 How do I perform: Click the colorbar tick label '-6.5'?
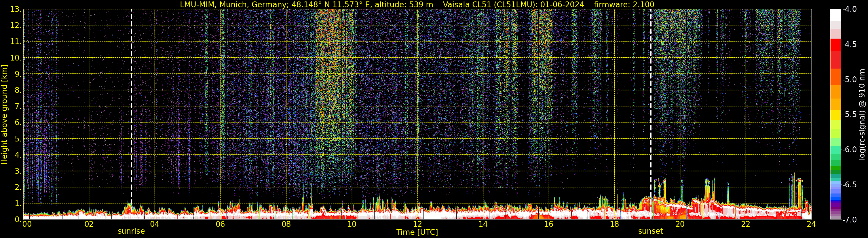tap(849, 184)
